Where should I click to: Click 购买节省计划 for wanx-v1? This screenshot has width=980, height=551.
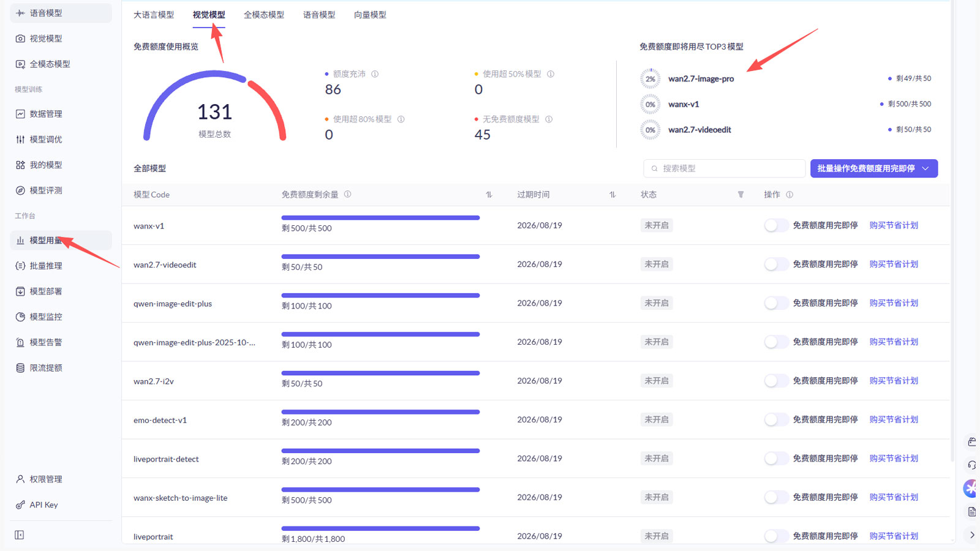point(894,225)
